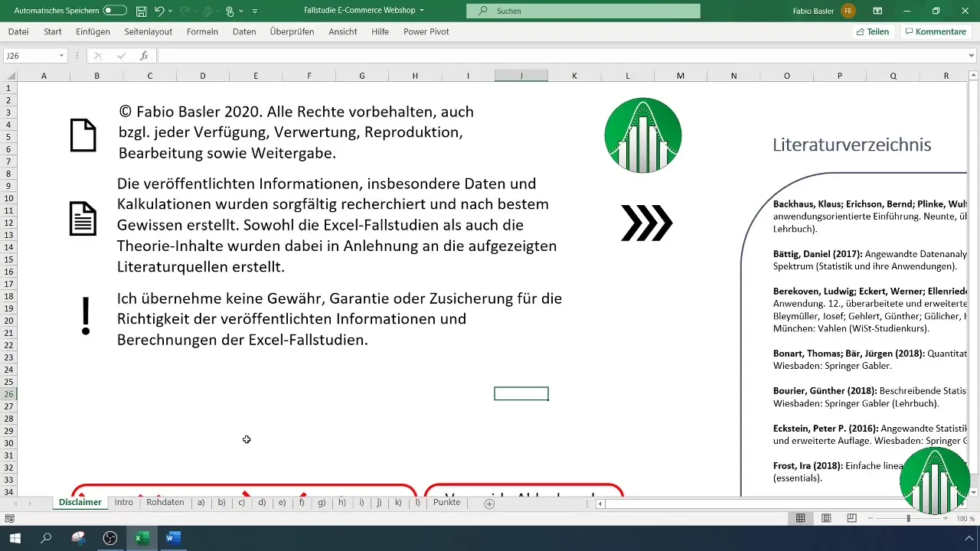This screenshot has width=980, height=551.
Task: Click the sheet tab scroll right arrow
Action: pos(31,504)
